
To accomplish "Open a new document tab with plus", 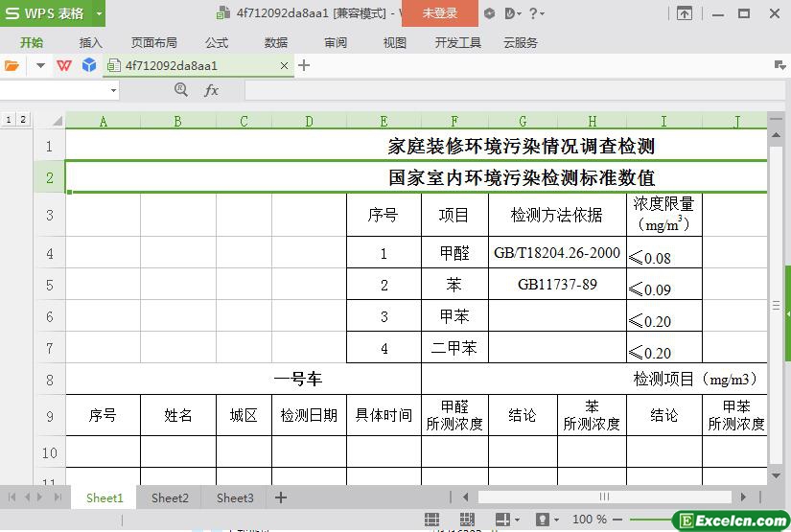I will [x=304, y=65].
